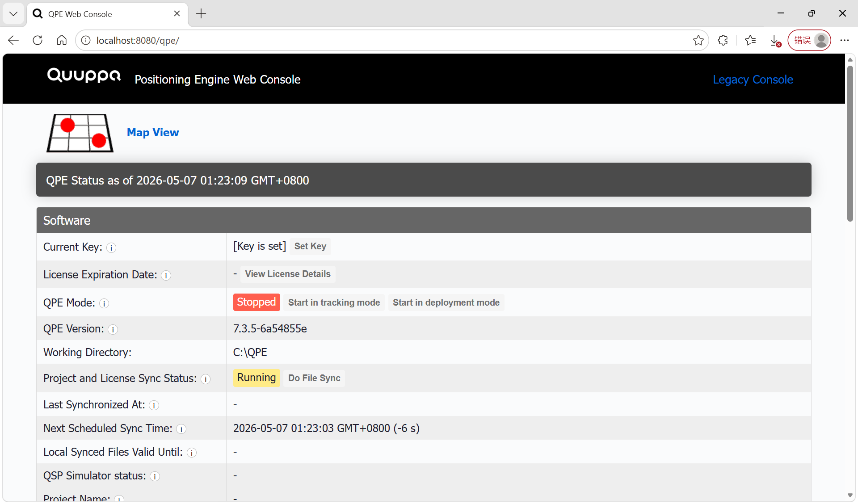Click the QPE Status timestamp banner
This screenshot has height=504, width=858.
pos(424,180)
